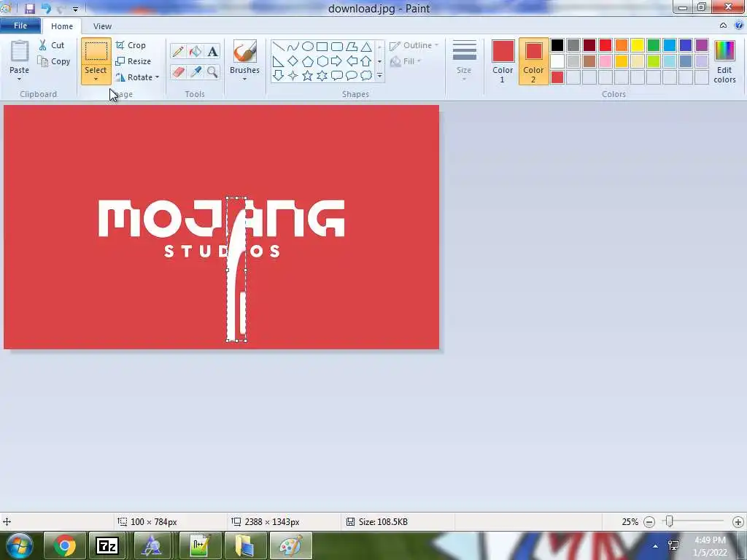Choose the Pentagon shape
This screenshot has width=747, height=560.
tap(308, 61)
